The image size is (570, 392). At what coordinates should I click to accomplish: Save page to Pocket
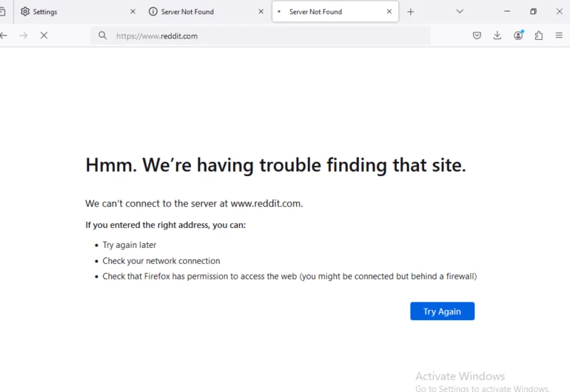477,36
